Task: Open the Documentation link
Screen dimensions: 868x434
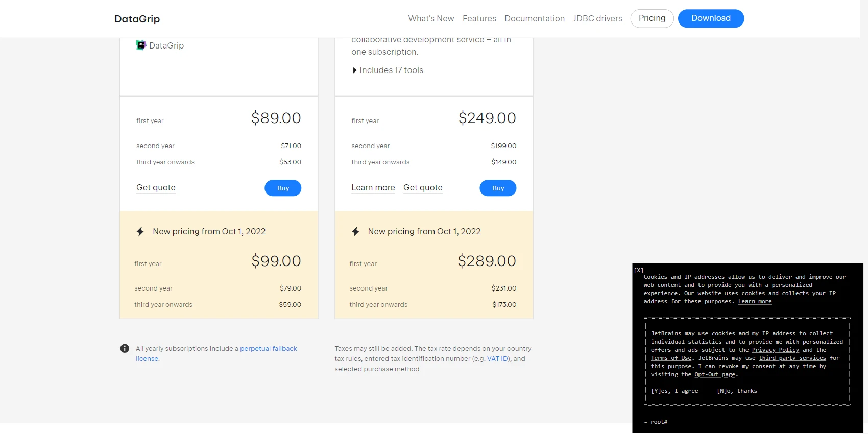Action: coord(535,18)
